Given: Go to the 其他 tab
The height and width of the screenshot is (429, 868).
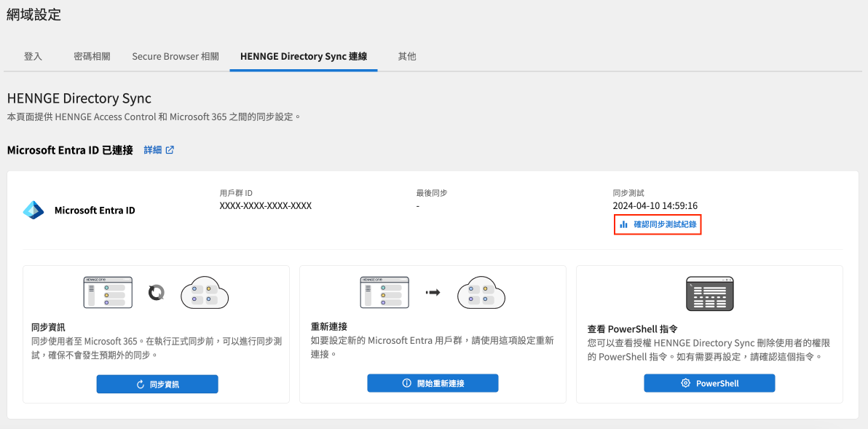Looking at the screenshot, I should pyautogui.click(x=407, y=57).
